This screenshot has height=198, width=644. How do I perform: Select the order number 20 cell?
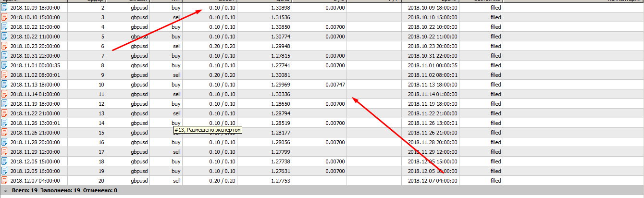pyautogui.click(x=101, y=181)
